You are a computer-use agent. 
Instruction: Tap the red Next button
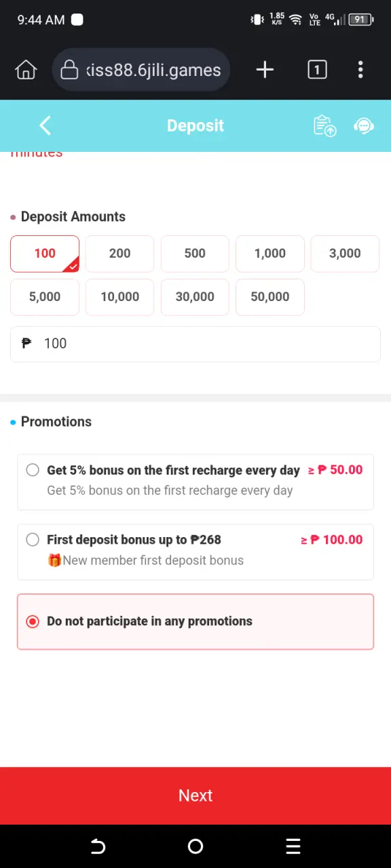195,795
